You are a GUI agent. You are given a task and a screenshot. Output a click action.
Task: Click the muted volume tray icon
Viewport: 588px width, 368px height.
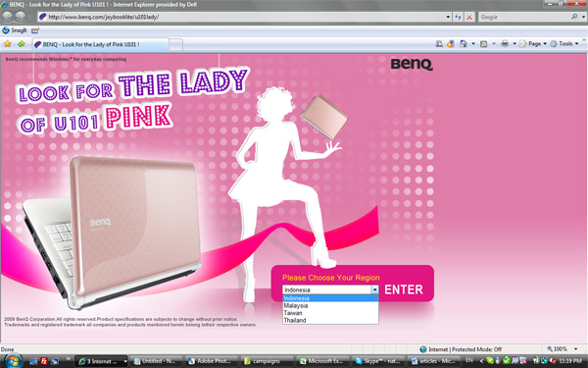coord(553,361)
